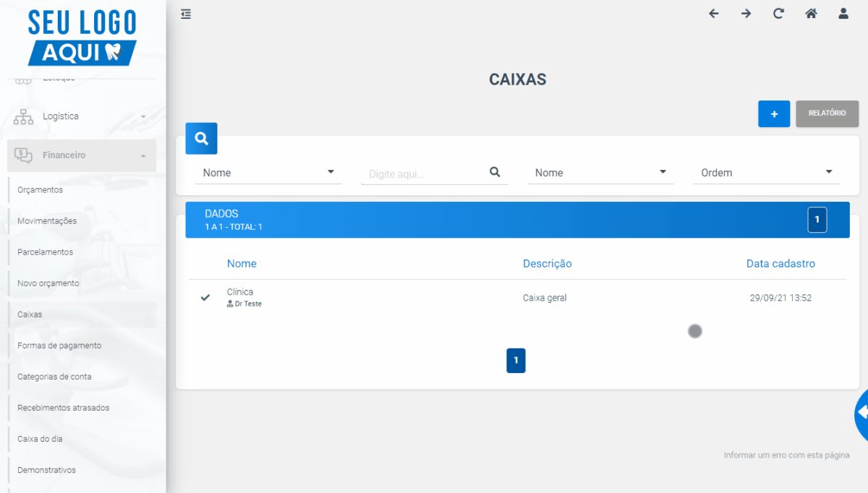Click the RELATÓRIO button

[827, 113]
